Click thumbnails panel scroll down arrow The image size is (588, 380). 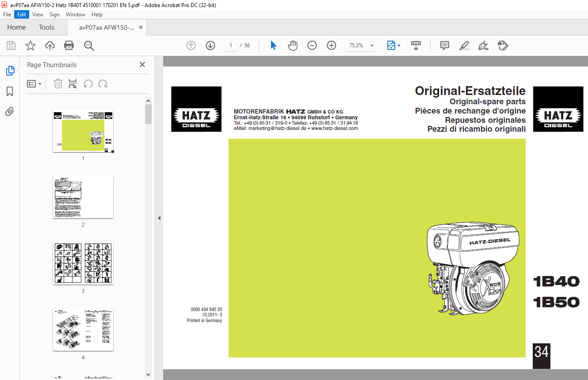pos(148,375)
